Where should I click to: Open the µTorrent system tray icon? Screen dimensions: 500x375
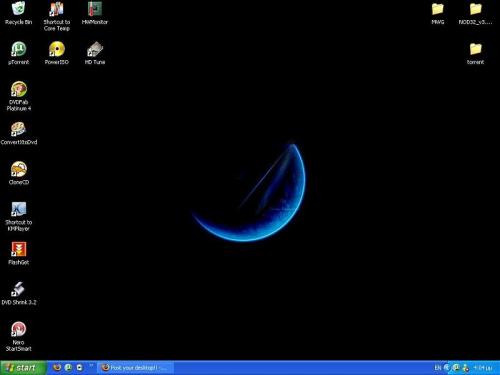456,368
